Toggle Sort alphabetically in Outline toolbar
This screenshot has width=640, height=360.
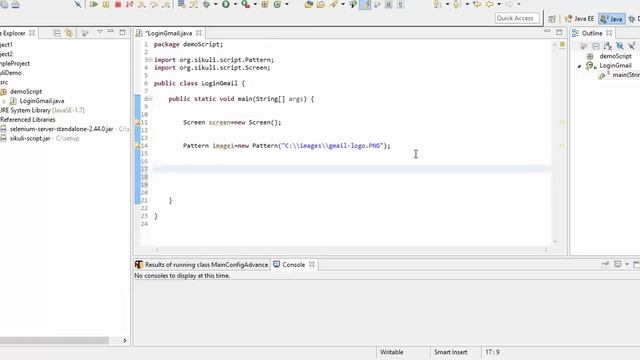pyautogui.click(x=608, y=46)
